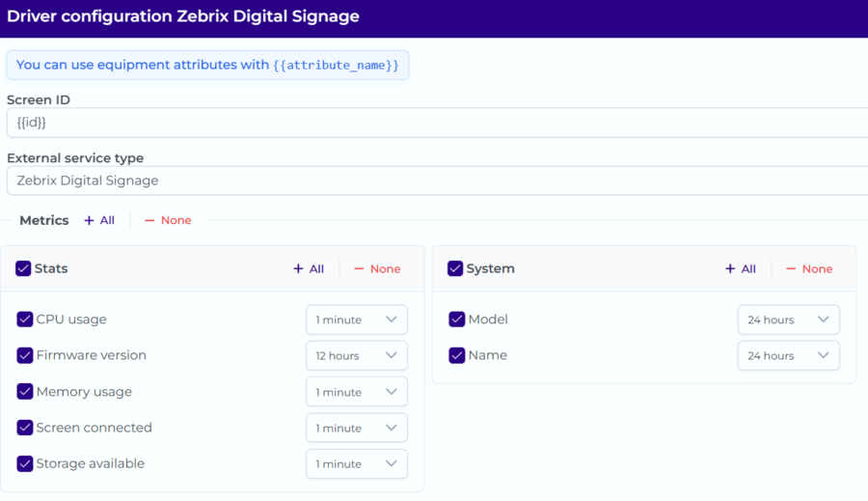Uncheck the CPU usage metric

tap(25, 320)
